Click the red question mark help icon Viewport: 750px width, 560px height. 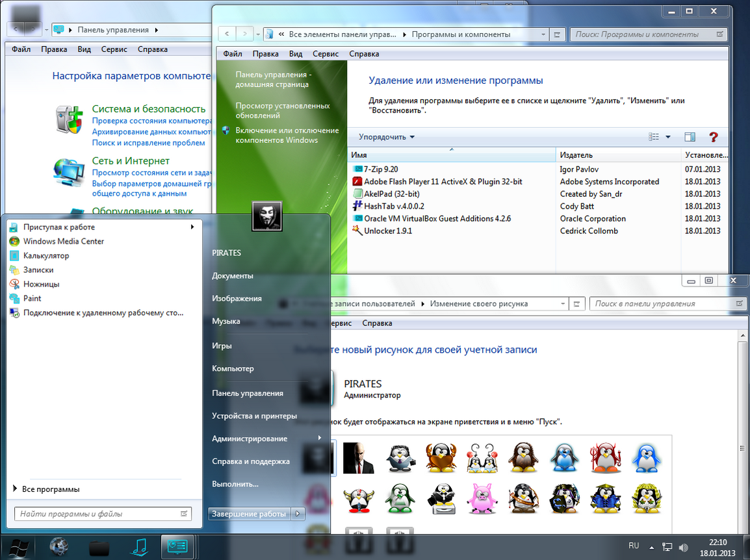tap(713, 137)
